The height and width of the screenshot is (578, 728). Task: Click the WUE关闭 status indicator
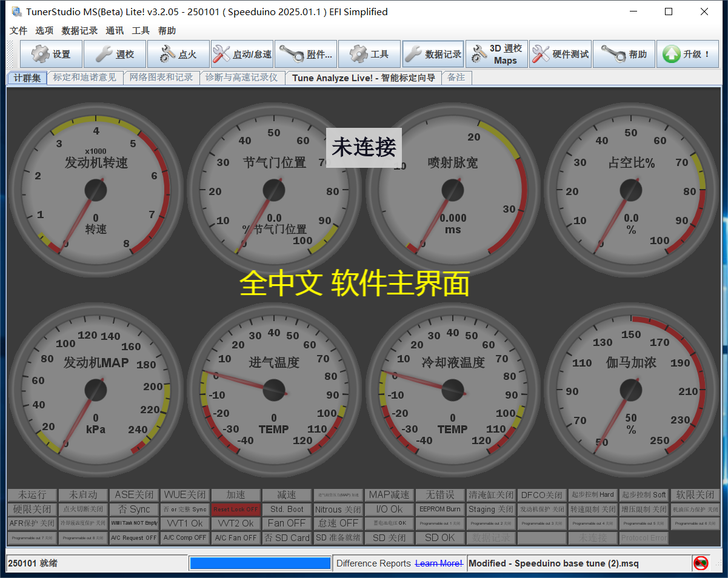185,495
